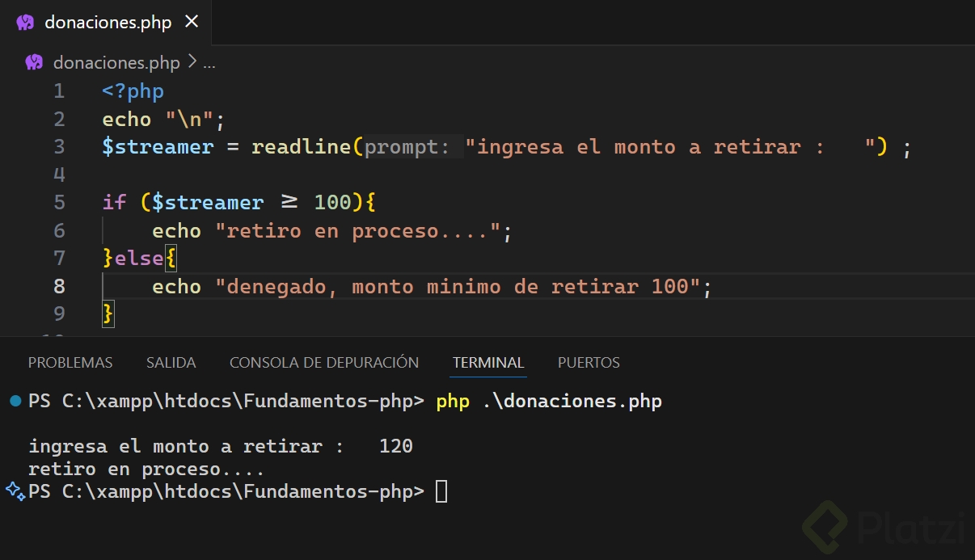Click the $streamer variable on line 3
The height and width of the screenshot is (560, 975).
(x=158, y=147)
